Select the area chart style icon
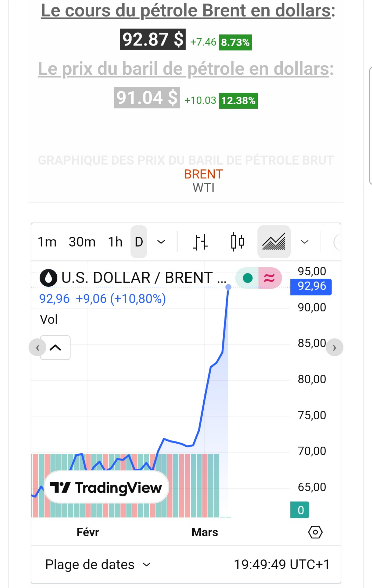 274,242
